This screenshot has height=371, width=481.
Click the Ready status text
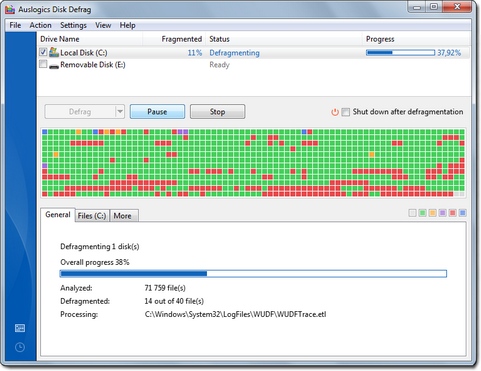(219, 65)
